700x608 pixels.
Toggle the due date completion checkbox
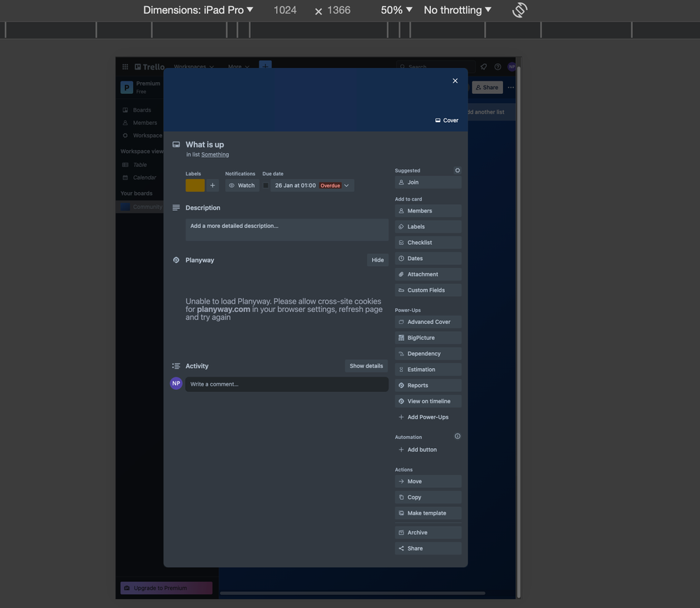(x=265, y=185)
